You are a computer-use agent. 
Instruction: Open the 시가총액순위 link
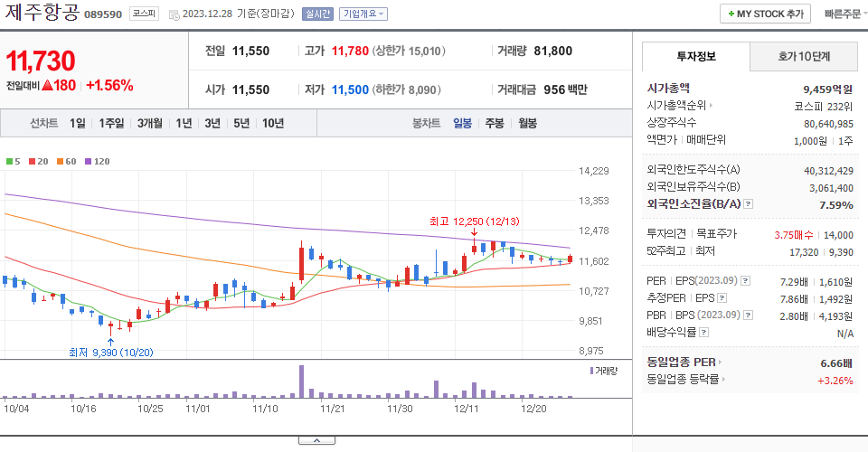coord(679,105)
